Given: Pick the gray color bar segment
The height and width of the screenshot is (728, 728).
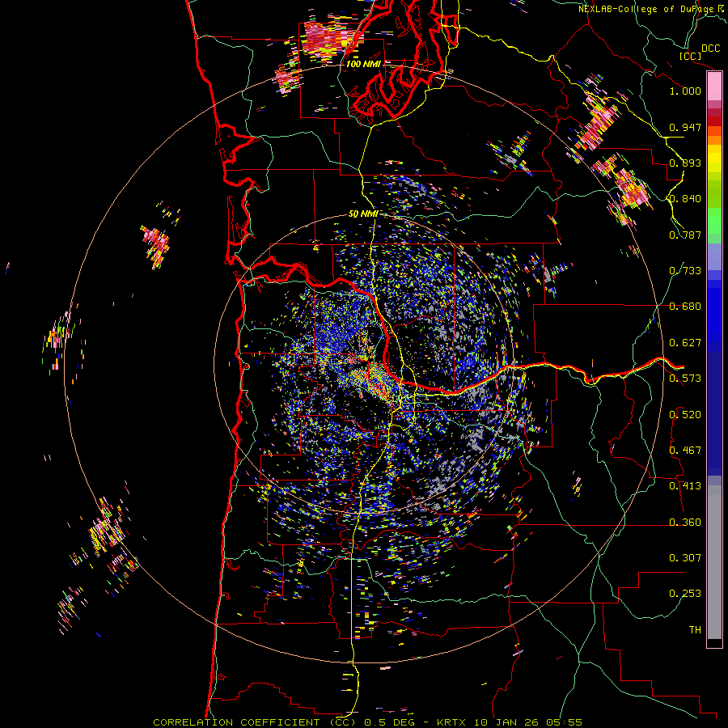Looking at the screenshot, I should tap(714, 562).
